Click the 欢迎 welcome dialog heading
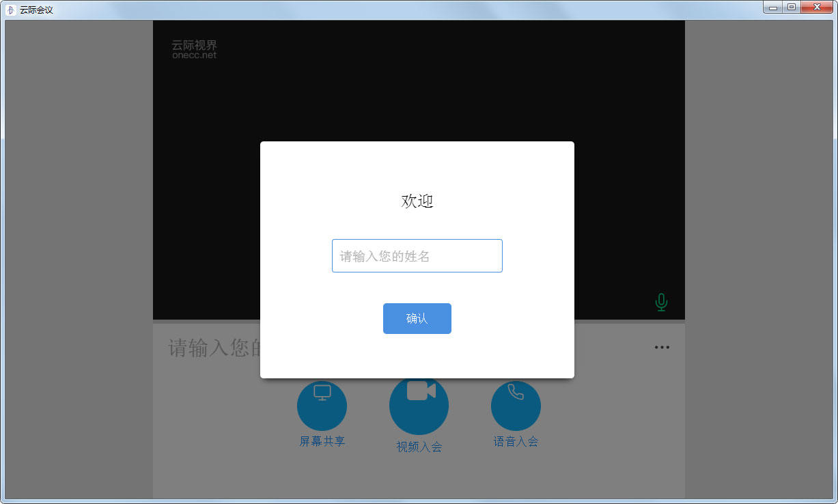Viewport: 838px width, 504px height. point(417,201)
